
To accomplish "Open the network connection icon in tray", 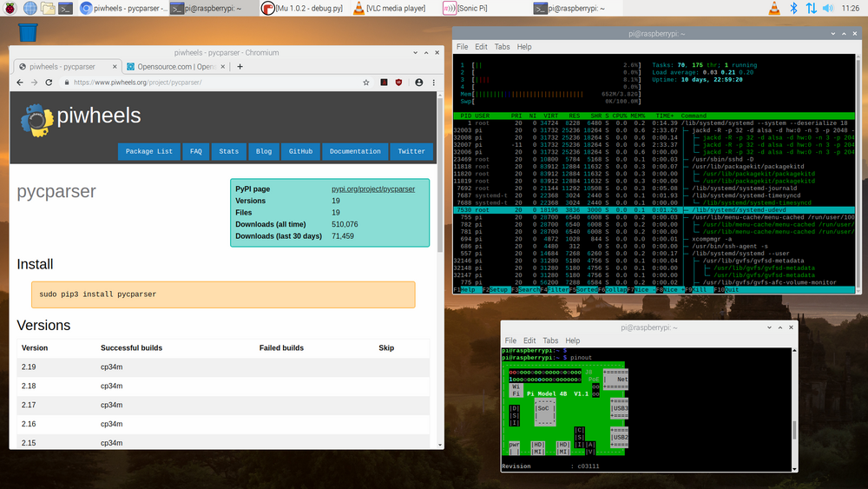I will (x=811, y=8).
